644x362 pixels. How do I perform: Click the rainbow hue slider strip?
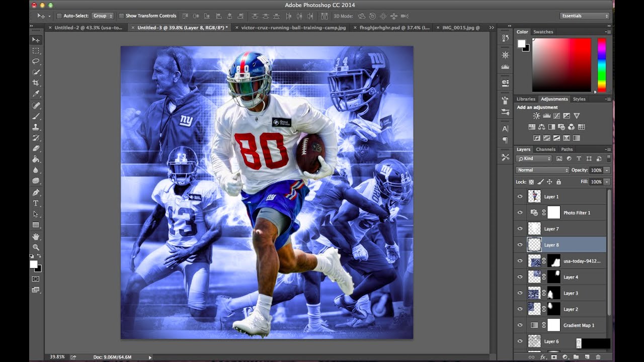pos(601,65)
